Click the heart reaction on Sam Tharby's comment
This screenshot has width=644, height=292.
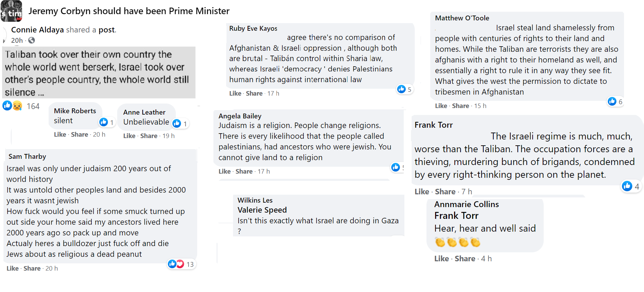[x=180, y=264]
